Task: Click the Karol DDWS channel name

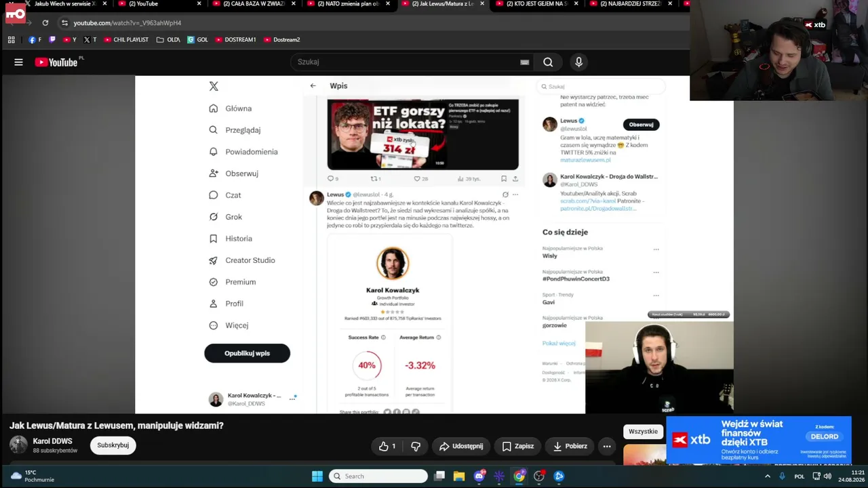Action: pyautogui.click(x=52, y=441)
